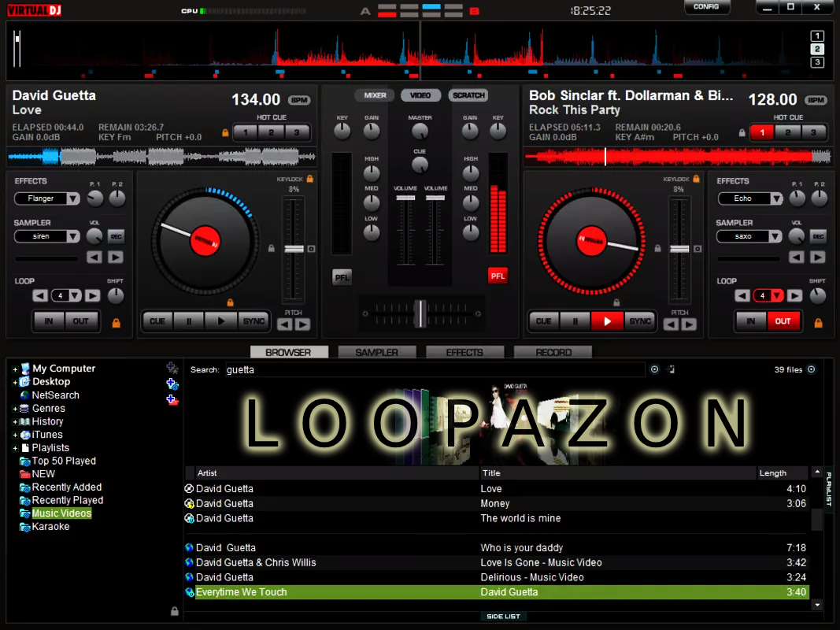Open the saxo sampler dropdown
This screenshot has height=630, width=840.
tap(775, 236)
